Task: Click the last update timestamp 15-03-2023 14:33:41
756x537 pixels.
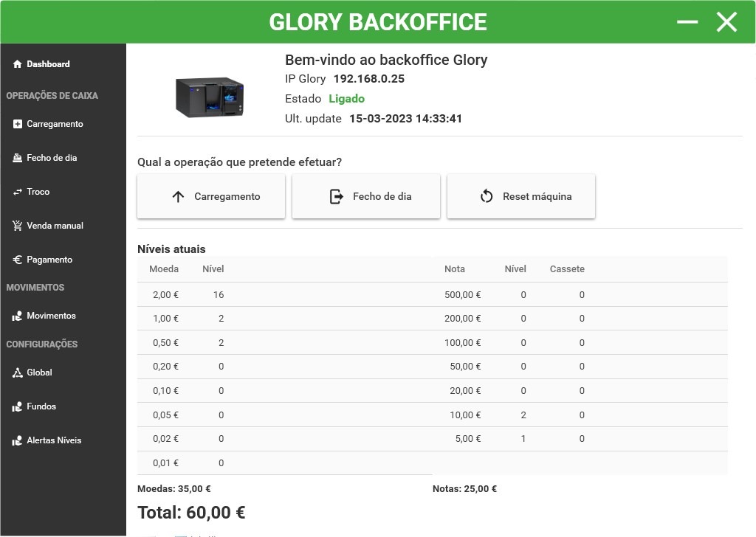Action: click(405, 119)
